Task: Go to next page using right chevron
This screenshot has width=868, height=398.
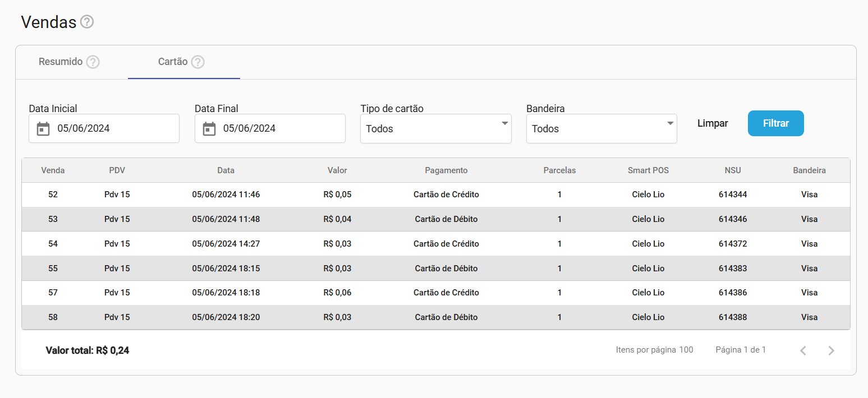Action: (x=831, y=350)
